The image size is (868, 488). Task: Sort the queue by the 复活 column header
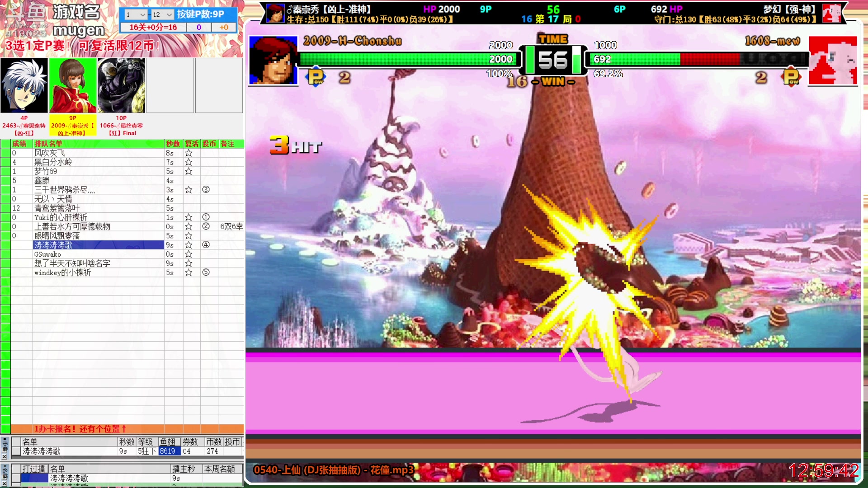192,144
